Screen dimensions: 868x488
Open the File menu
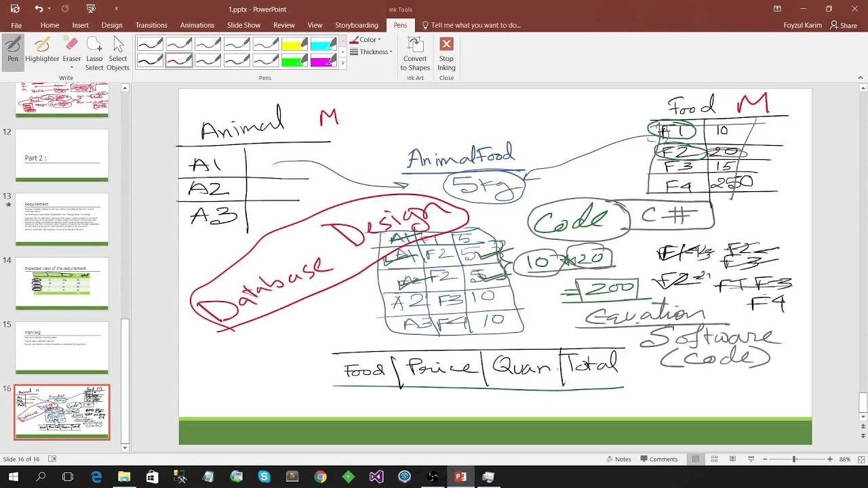(x=16, y=25)
